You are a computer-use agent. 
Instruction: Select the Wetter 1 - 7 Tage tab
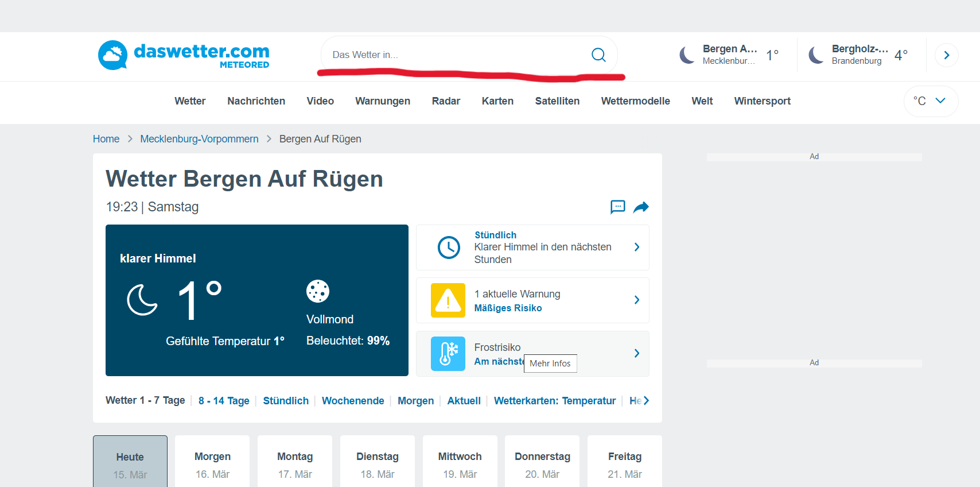145,400
